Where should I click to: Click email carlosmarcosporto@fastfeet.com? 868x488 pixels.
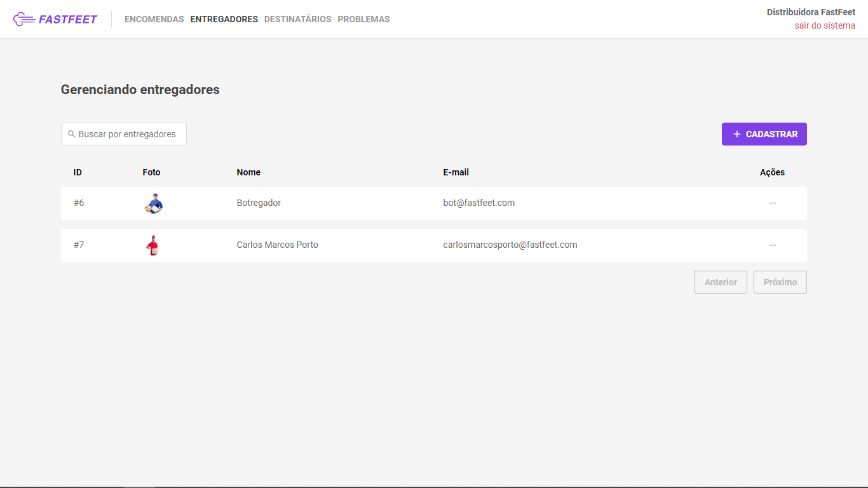pos(510,245)
